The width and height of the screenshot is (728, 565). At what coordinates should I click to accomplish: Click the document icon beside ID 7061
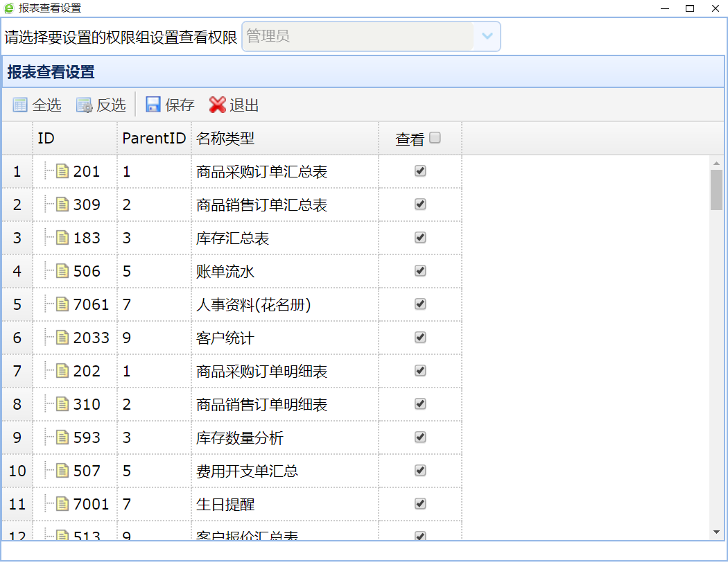pos(63,304)
